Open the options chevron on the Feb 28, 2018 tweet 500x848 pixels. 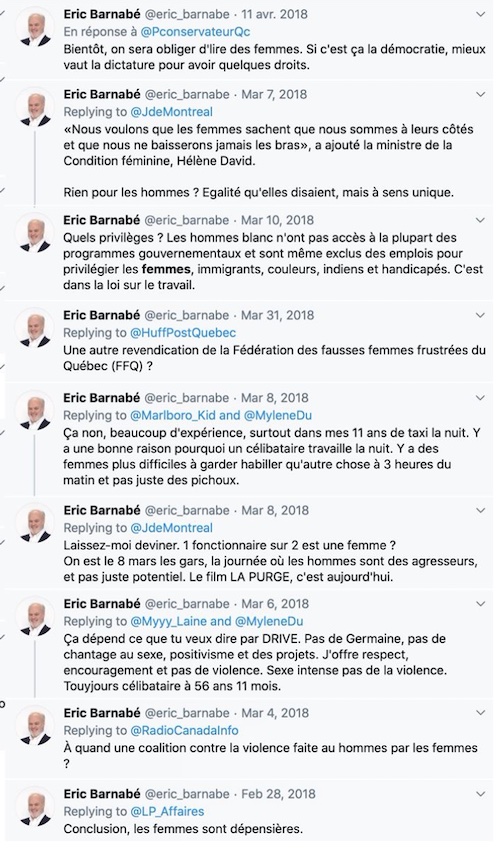[x=480, y=794]
